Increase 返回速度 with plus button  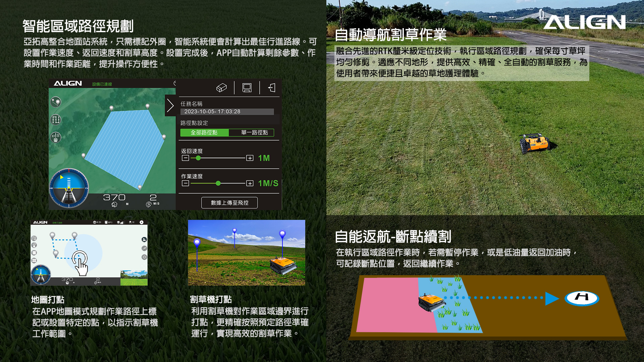(250, 158)
